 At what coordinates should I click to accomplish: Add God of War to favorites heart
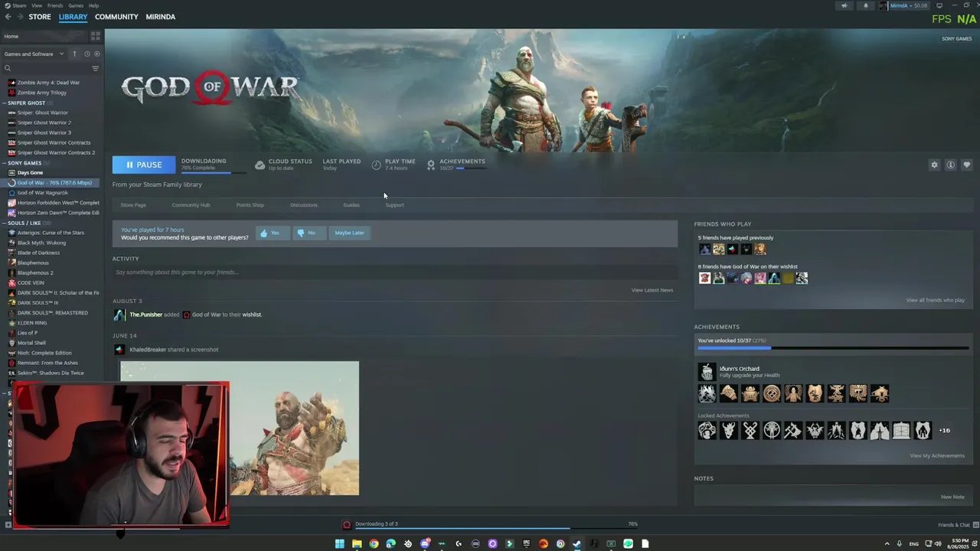tap(966, 165)
